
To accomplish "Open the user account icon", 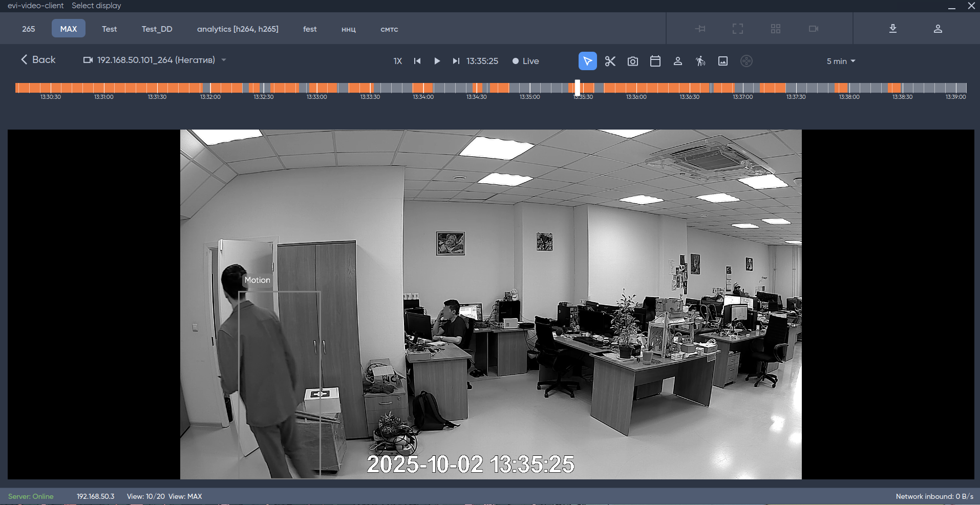I will pyautogui.click(x=938, y=29).
